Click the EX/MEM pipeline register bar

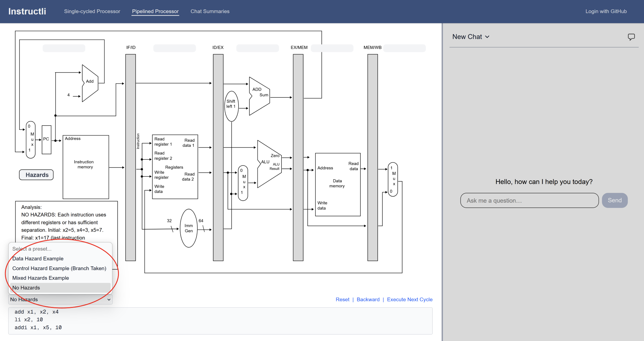pos(298,157)
